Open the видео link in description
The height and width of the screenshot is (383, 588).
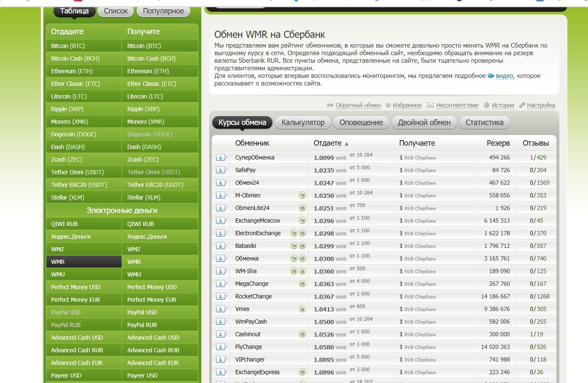click(x=505, y=76)
